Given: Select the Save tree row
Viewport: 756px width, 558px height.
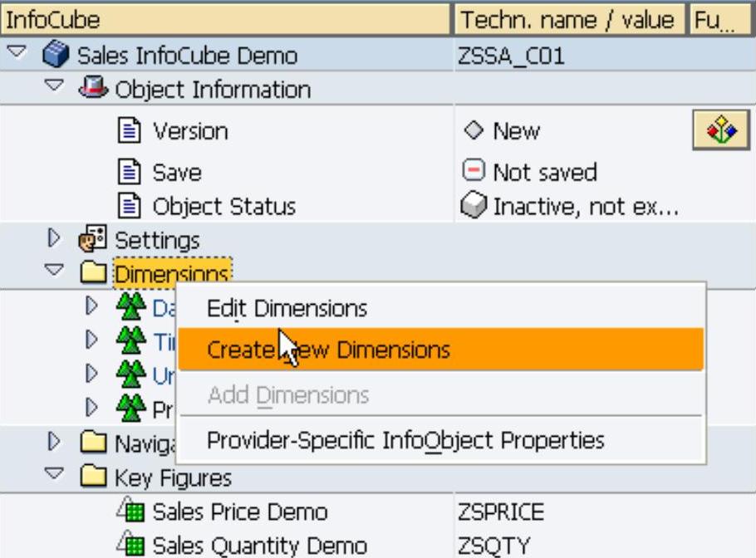Looking at the screenshot, I should (x=176, y=172).
